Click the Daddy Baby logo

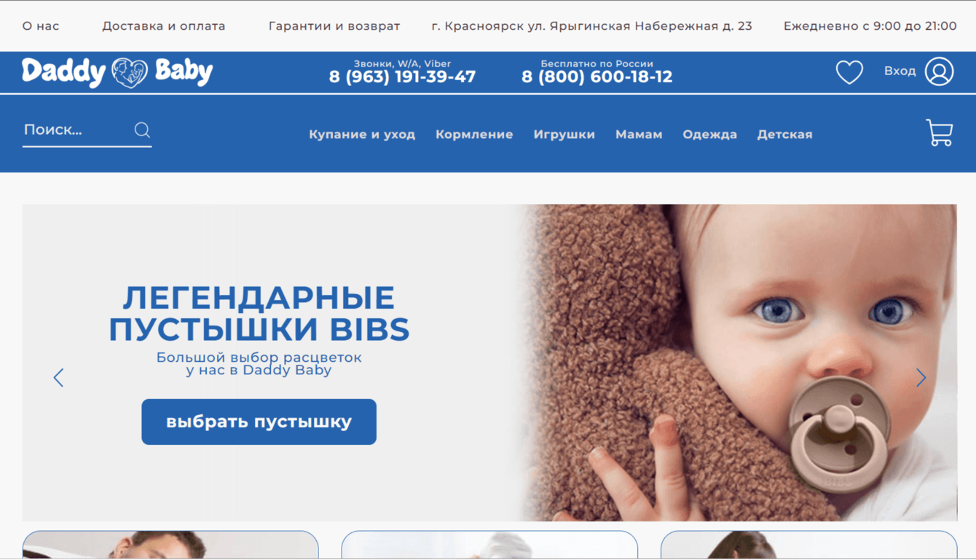[x=117, y=72]
